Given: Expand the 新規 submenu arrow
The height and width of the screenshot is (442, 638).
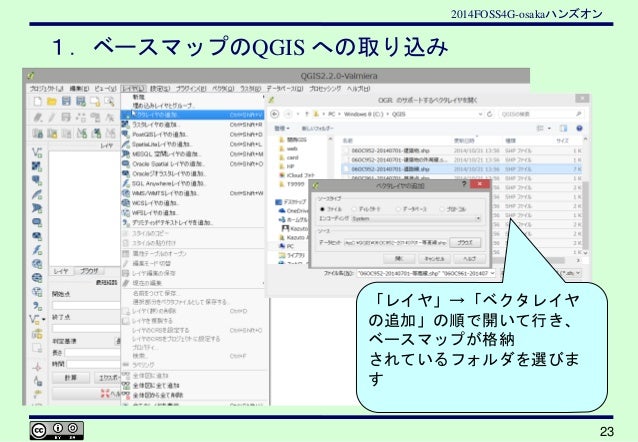Looking at the screenshot, I should pyautogui.click(x=263, y=97).
